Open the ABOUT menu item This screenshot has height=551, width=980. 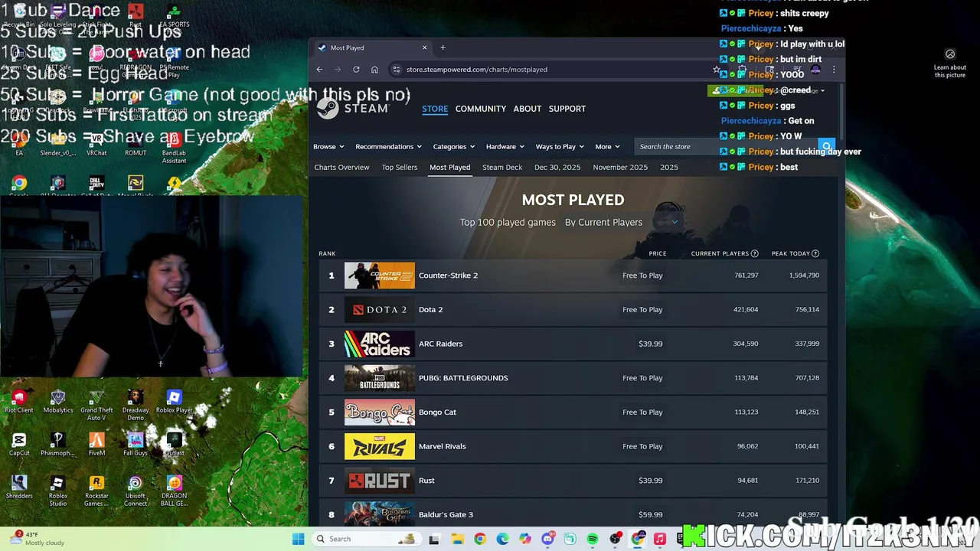pos(528,109)
